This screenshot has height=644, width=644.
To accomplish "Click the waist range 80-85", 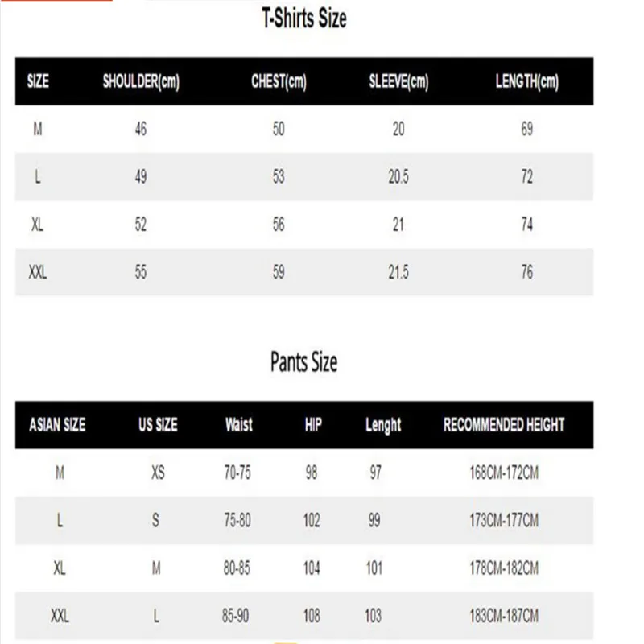I will point(237,568).
